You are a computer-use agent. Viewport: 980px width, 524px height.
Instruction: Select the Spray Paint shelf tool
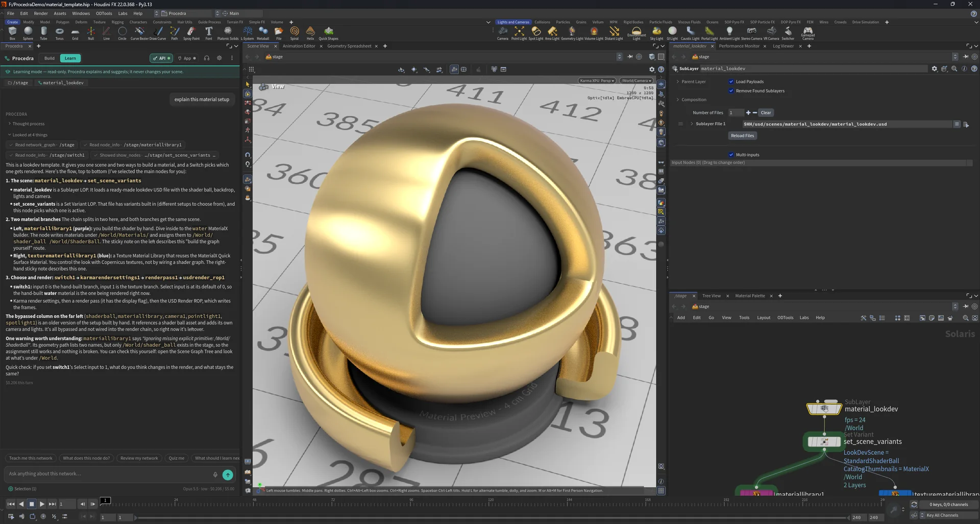coord(191,33)
